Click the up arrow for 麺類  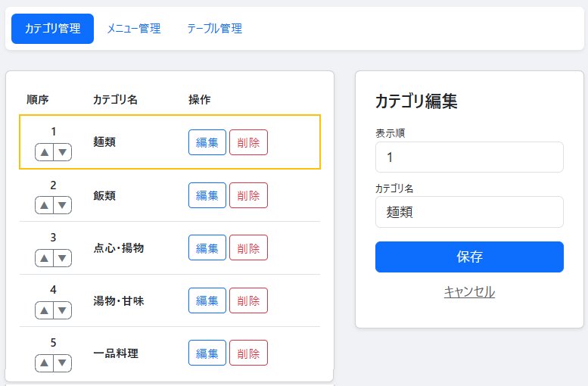pyautogui.click(x=45, y=152)
